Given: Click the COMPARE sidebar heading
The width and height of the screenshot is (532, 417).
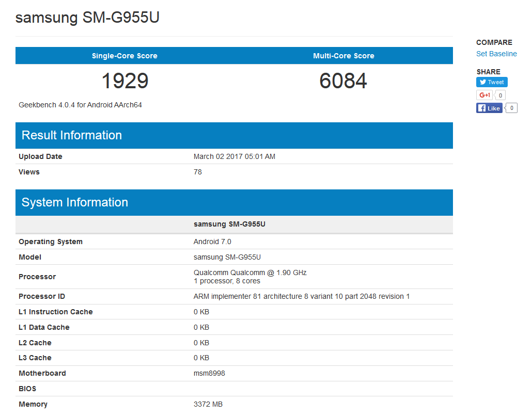Looking at the screenshot, I should 494,43.
